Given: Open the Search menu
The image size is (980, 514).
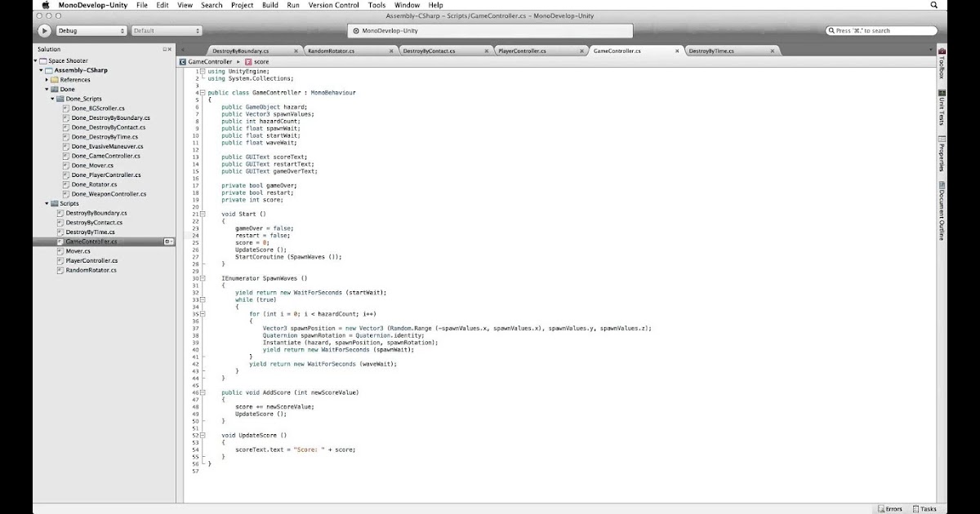Looking at the screenshot, I should click(212, 5).
